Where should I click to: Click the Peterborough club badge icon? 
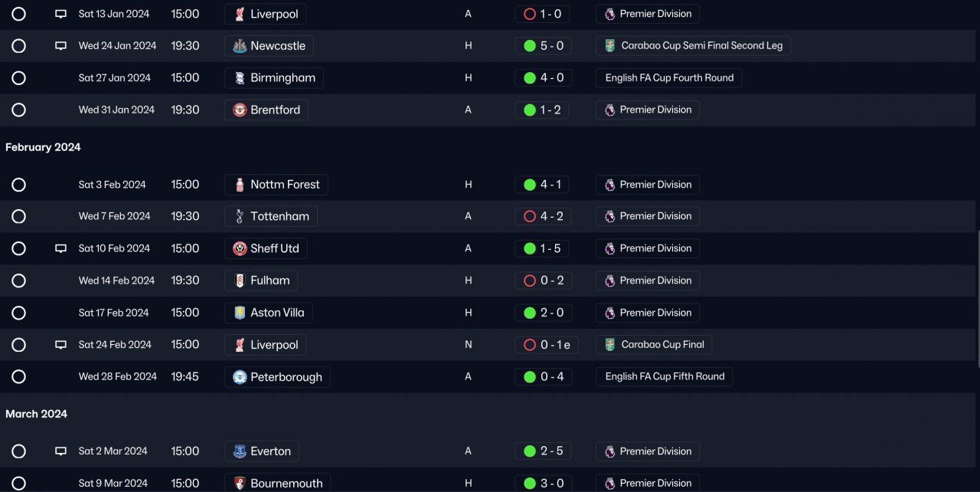click(x=240, y=377)
